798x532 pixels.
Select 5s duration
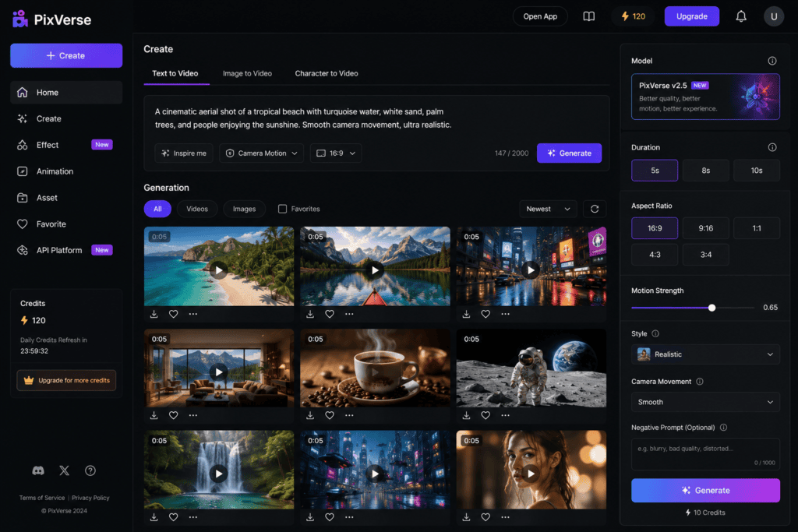655,171
